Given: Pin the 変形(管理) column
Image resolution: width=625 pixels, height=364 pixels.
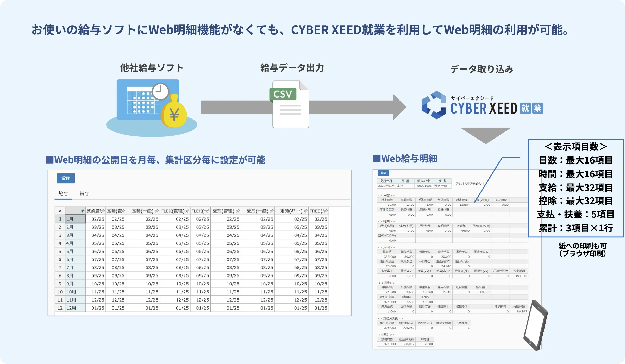Looking at the screenshot, I should click(x=238, y=211).
